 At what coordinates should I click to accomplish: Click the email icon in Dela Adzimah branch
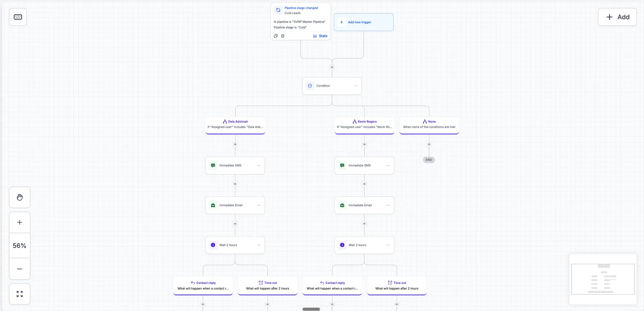[213, 205]
